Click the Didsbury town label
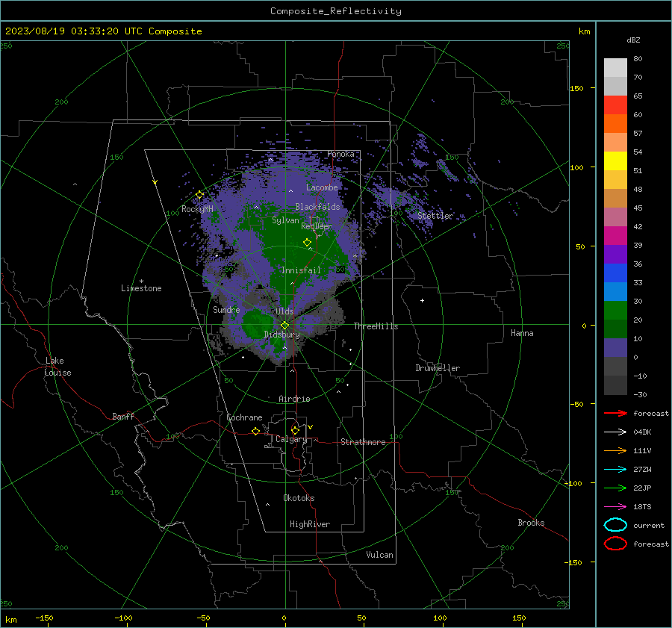Screen dimensions: 672x628 281,335
